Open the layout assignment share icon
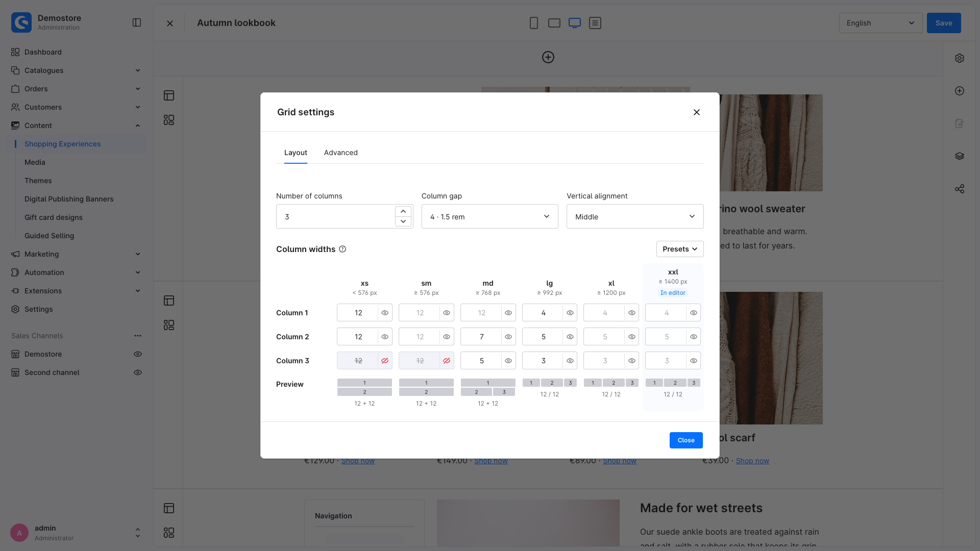Screen dimensions: 980x551 click(960, 189)
